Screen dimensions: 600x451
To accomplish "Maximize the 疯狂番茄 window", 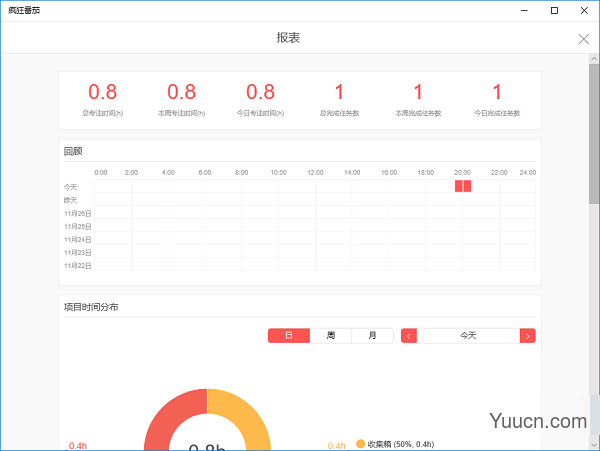I will (x=554, y=10).
